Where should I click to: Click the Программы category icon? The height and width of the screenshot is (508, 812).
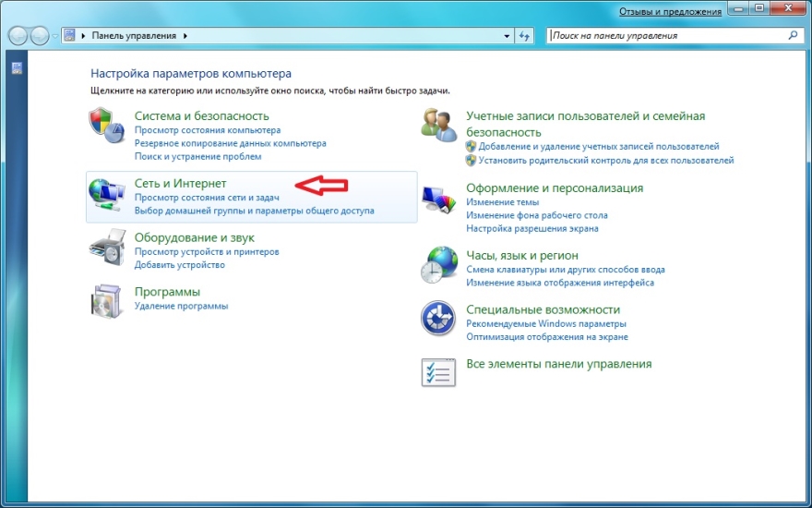tap(105, 300)
